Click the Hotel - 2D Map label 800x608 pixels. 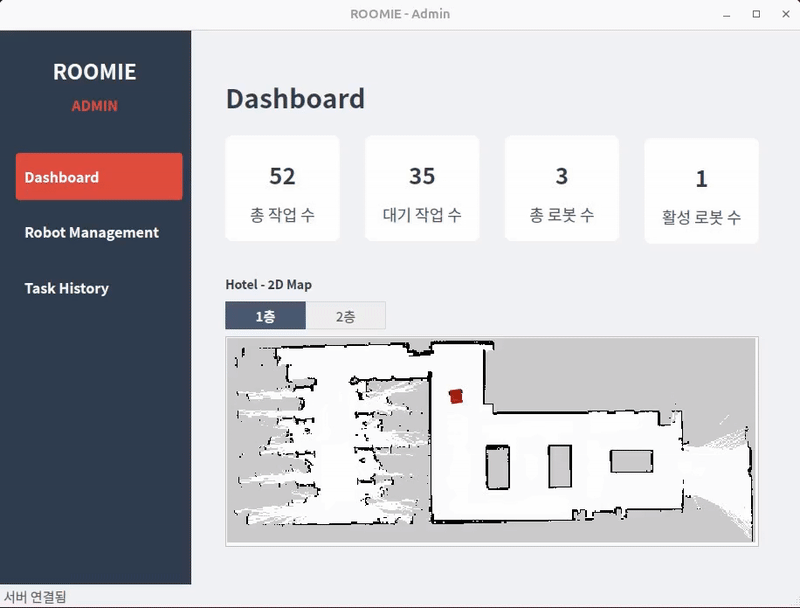click(268, 285)
